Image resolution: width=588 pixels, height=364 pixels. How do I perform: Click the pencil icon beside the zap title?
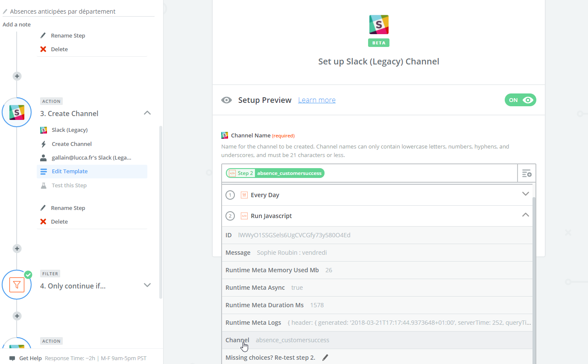(5, 12)
